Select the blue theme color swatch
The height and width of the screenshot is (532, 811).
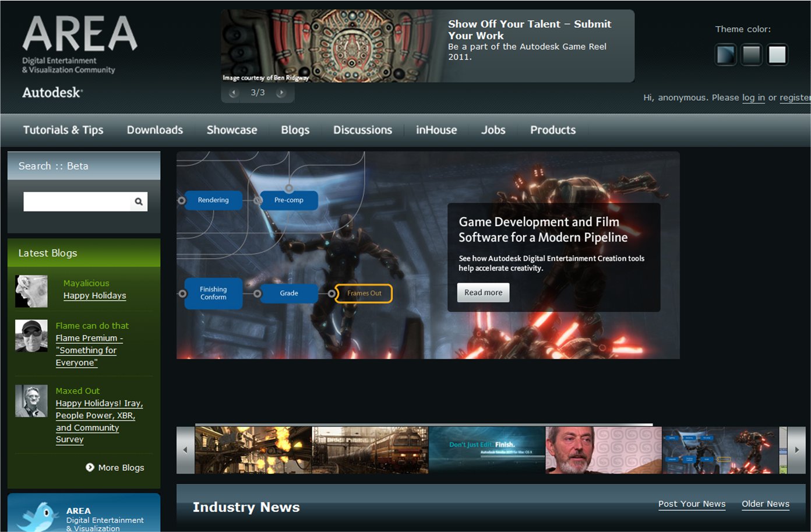click(x=726, y=55)
